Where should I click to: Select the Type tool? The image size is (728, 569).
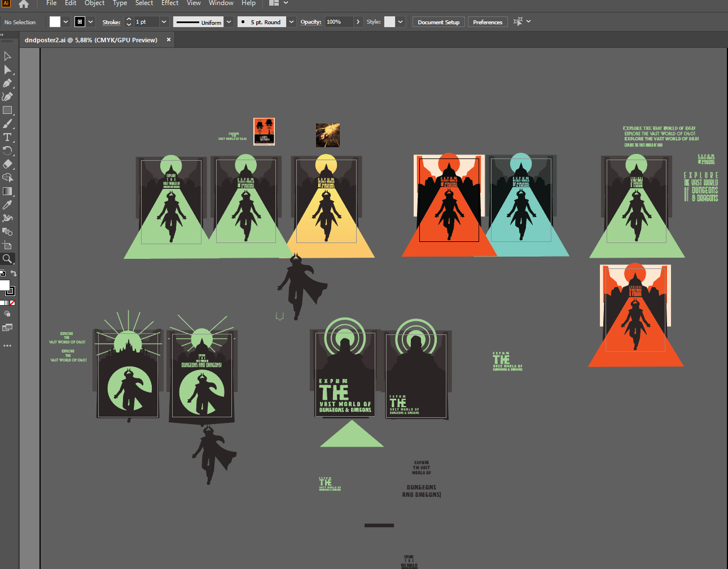tap(7, 137)
